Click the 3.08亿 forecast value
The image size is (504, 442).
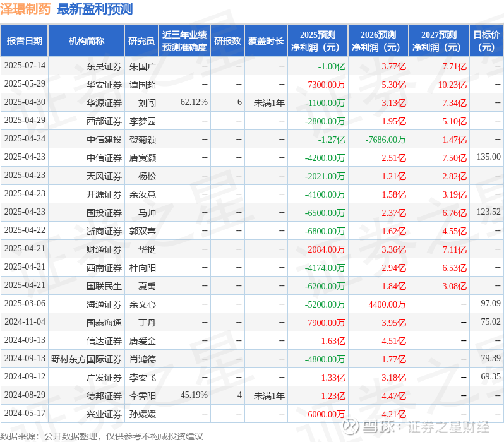455,287
